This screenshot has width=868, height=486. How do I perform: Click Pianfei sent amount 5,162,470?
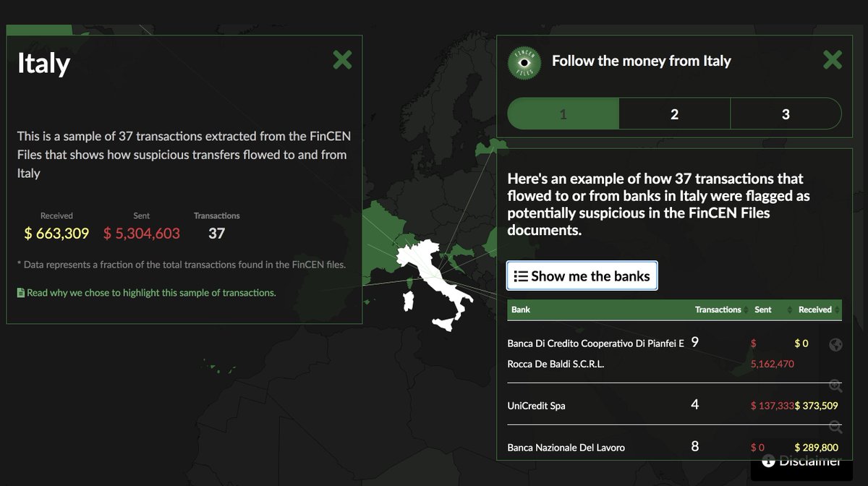pyautogui.click(x=773, y=364)
